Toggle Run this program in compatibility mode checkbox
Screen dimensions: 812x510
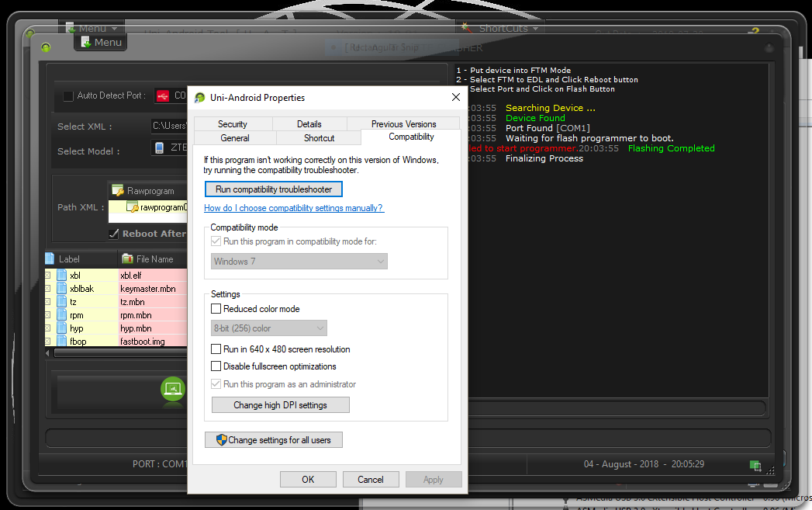click(216, 241)
